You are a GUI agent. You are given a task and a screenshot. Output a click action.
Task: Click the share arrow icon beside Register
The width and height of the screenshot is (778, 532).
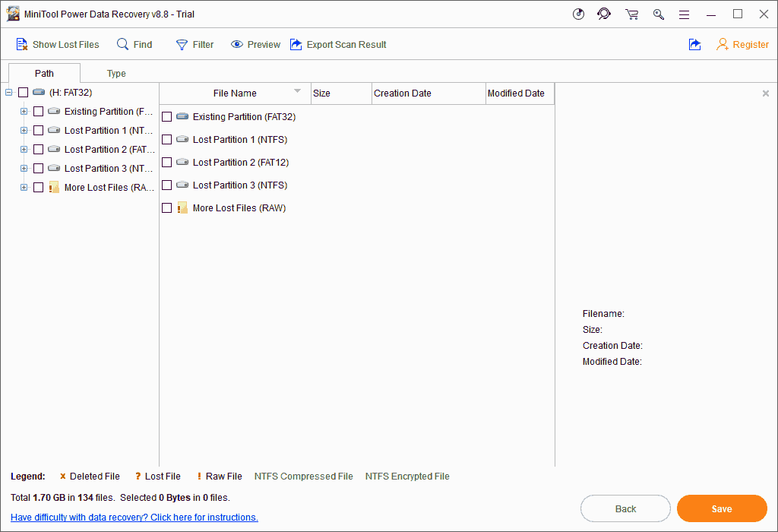pyautogui.click(x=694, y=45)
